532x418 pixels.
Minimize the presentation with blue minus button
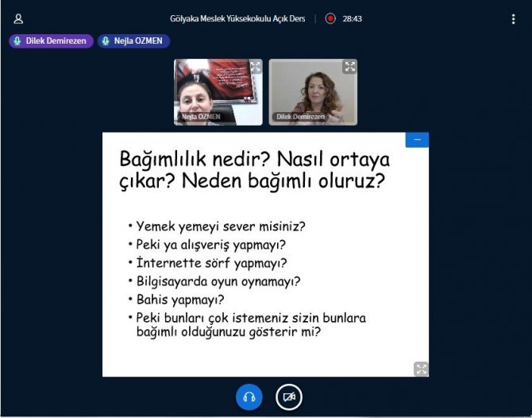(417, 139)
